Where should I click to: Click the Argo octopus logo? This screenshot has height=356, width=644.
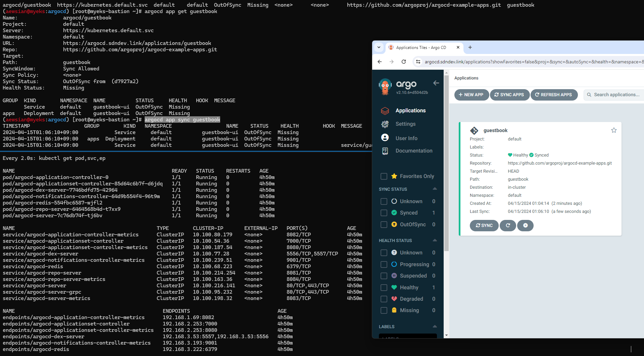pyautogui.click(x=385, y=87)
